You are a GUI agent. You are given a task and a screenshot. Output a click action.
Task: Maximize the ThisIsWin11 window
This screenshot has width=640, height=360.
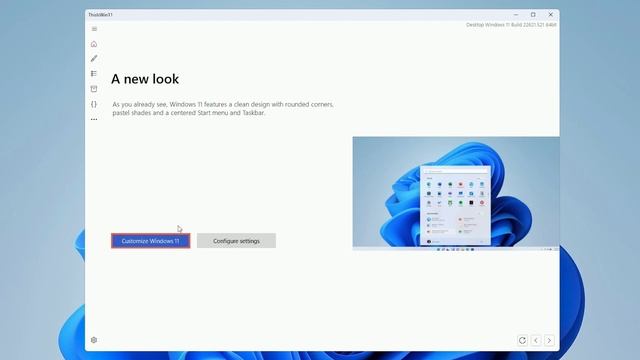pos(533,15)
